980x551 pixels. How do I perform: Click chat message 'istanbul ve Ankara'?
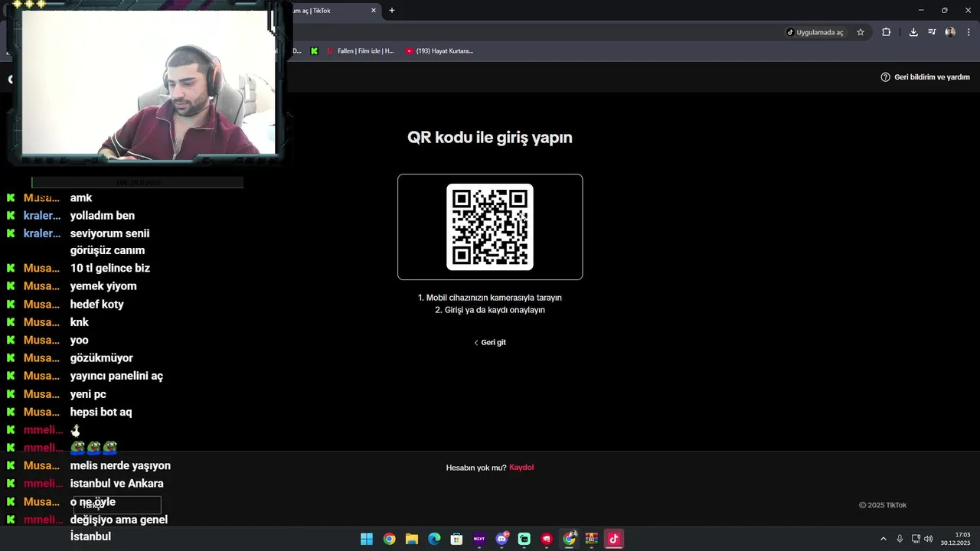tap(116, 484)
